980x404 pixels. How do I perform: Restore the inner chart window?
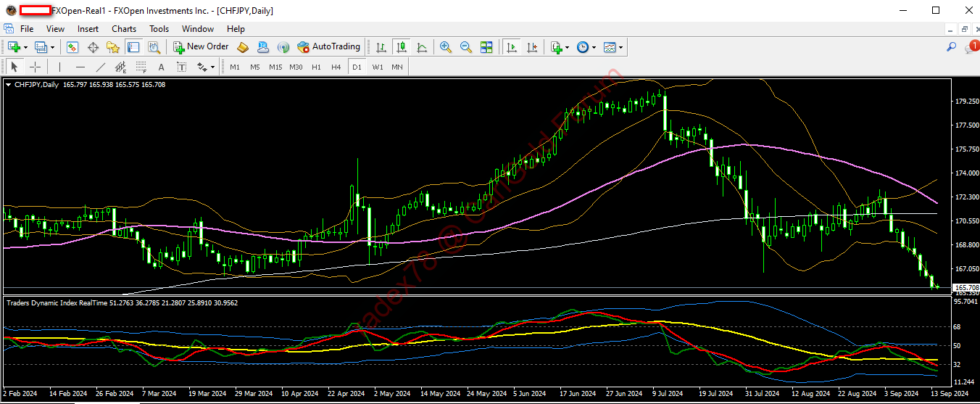click(x=965, y=29)
